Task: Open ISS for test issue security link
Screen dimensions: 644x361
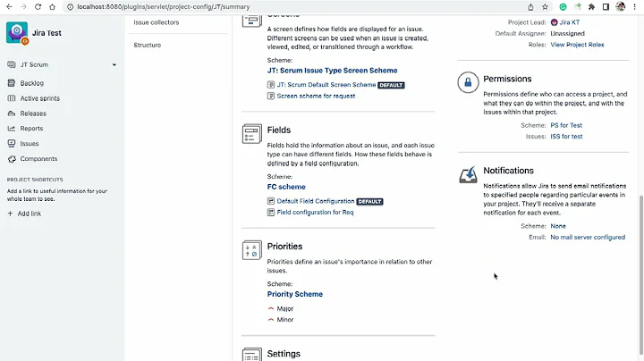Action: click(x=566, y=136)
